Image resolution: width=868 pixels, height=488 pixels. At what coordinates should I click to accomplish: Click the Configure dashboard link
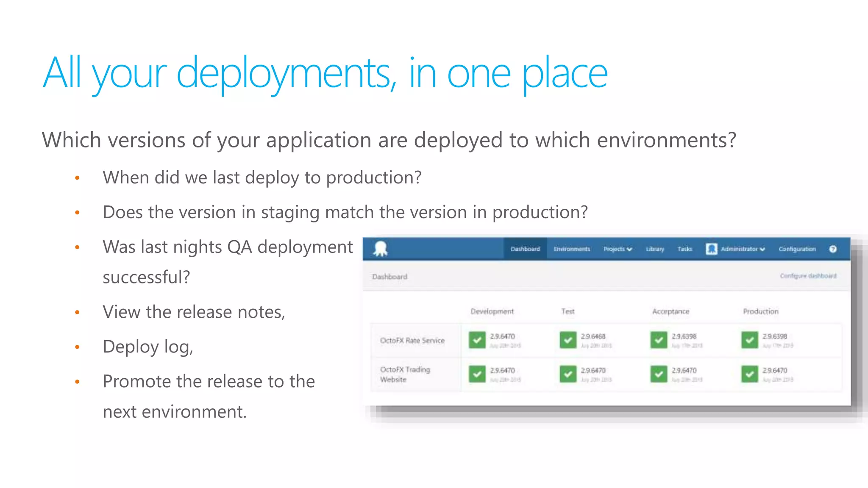[x=808, y=276]
